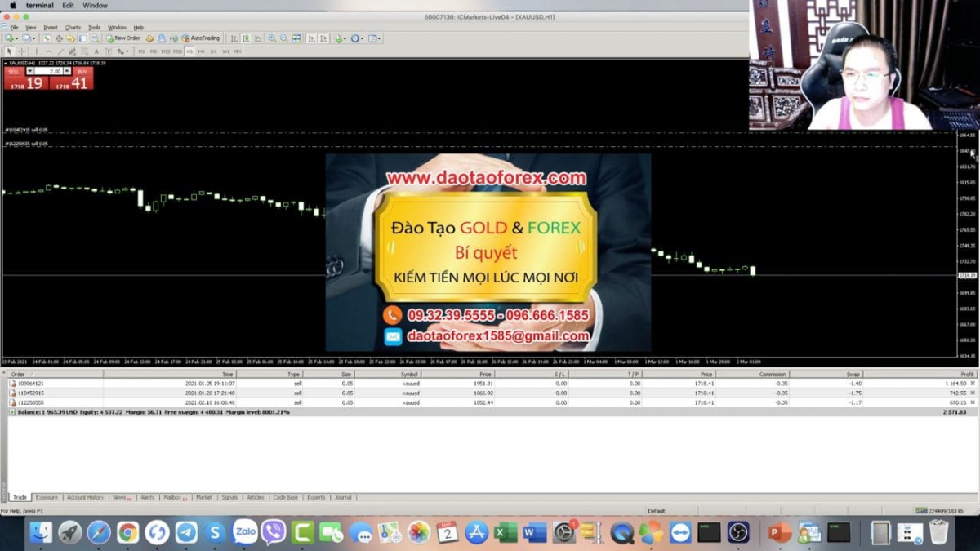
Task: Switch chart to bar chart type
Action: 234,38
